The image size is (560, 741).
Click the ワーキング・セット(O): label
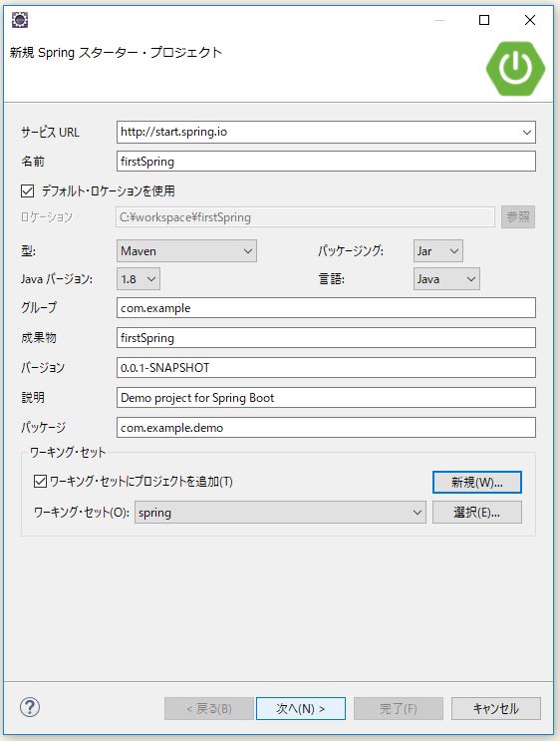(82, 513)
